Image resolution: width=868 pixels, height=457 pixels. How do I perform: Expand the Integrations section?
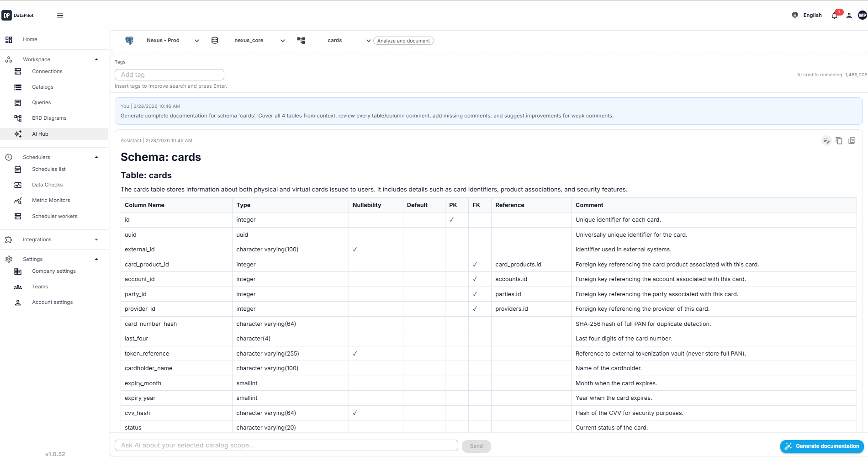pyautogui.click(x=96, y=239)
